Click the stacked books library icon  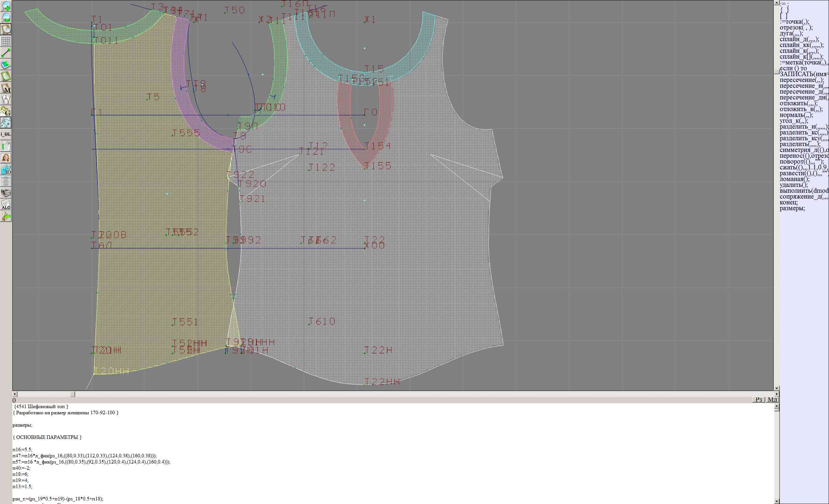pyautogui.click(x=6, y=193)
